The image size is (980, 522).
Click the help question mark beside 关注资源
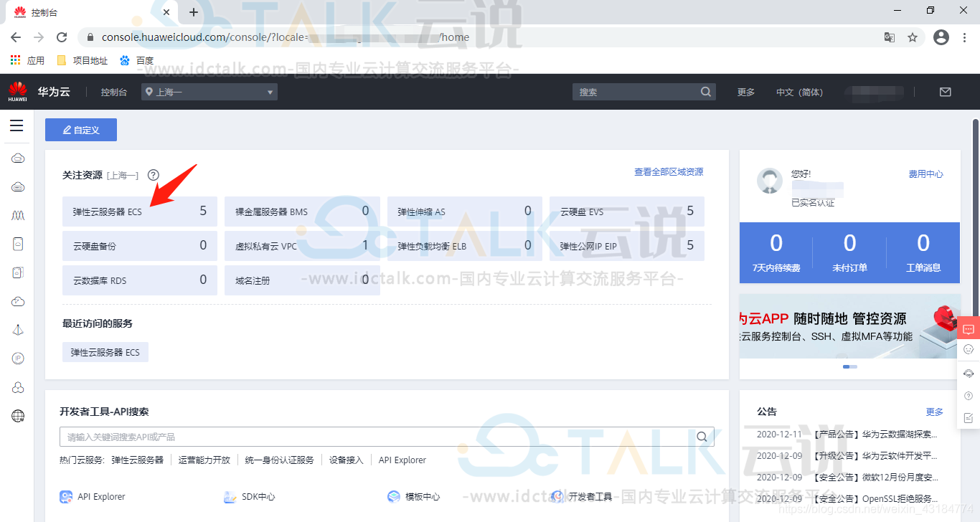(x=153, y=175)
